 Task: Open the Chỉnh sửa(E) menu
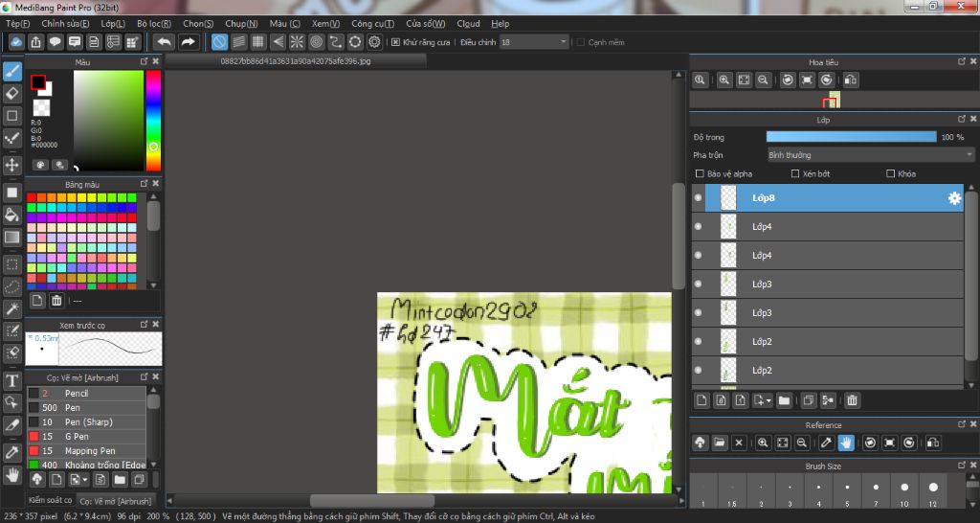[65, 24]
